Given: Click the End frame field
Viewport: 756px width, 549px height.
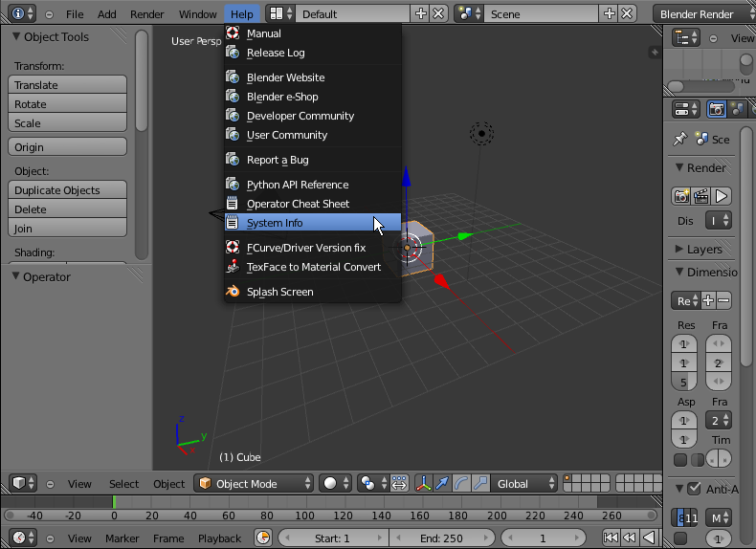Looking at the screenshot, I should (442, 538).
